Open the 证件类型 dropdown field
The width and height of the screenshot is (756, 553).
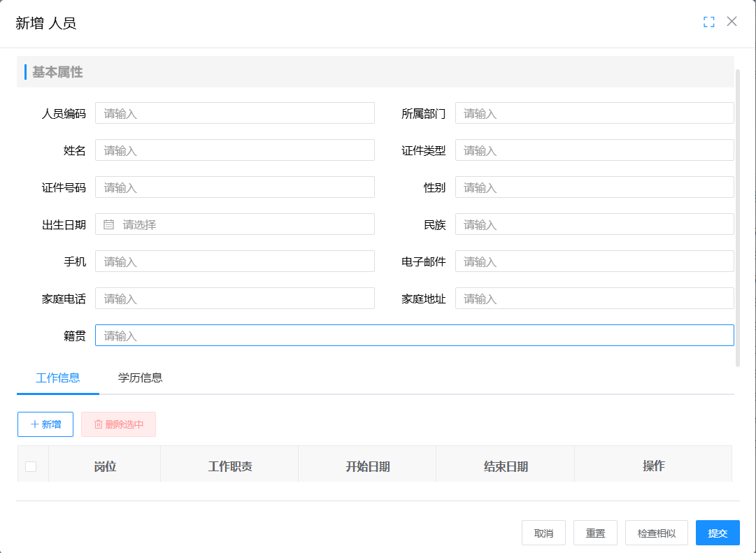(594, 150)
